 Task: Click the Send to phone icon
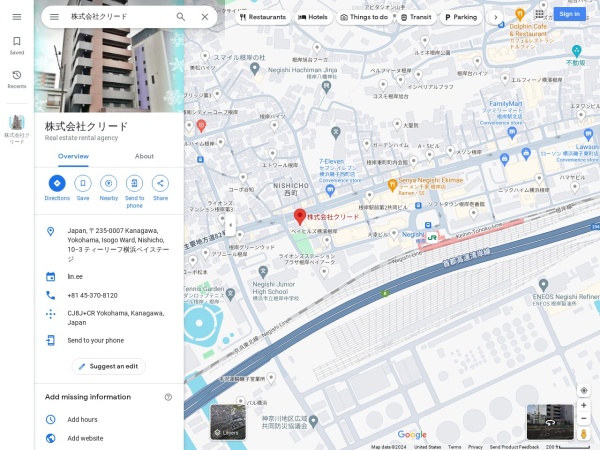(134, 183)
